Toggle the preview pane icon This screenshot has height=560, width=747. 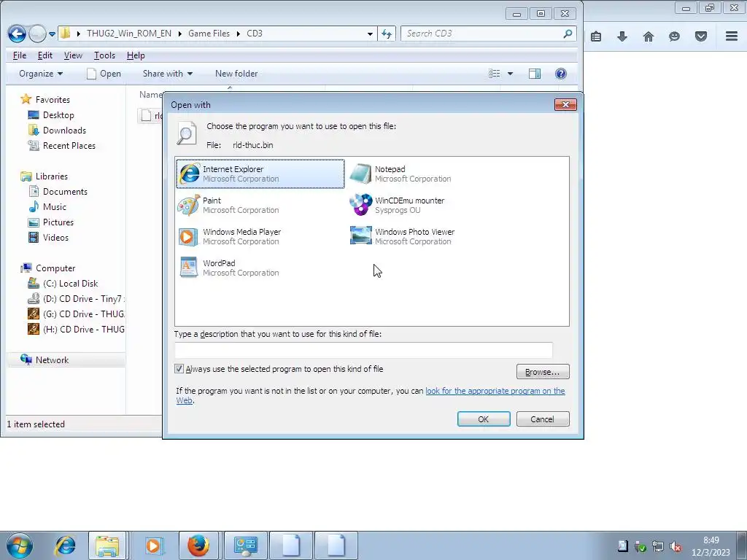[x=535, y=74]
